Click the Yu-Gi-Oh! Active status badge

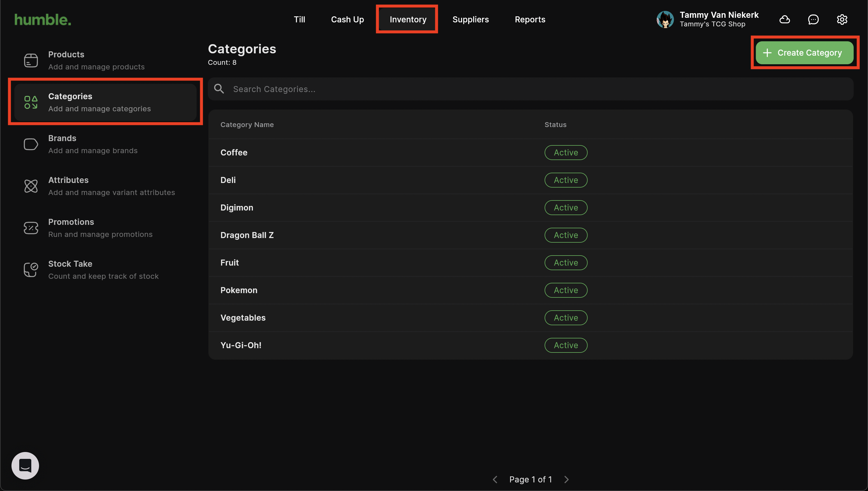566,345
